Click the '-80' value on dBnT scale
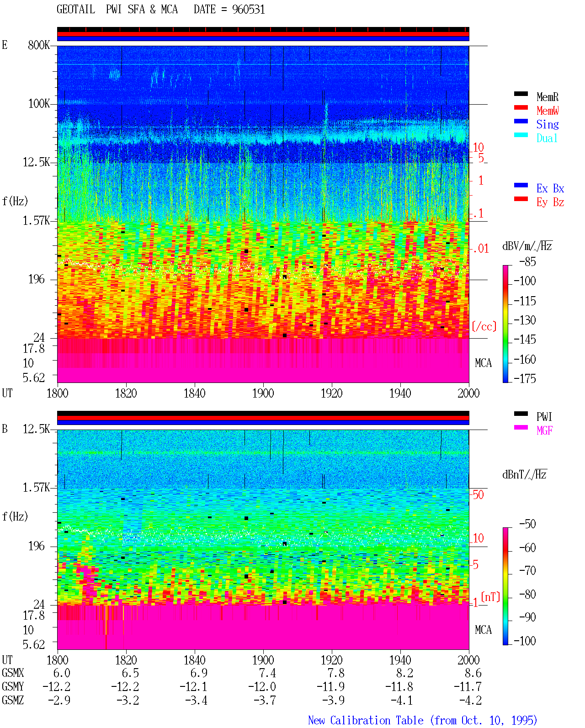Screen dimensions: 585x728 pos(528,594)
